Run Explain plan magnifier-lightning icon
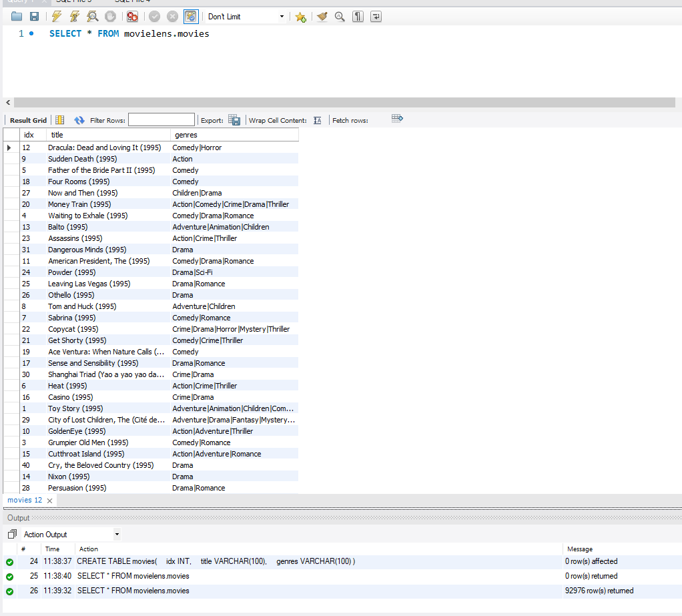 92,17
